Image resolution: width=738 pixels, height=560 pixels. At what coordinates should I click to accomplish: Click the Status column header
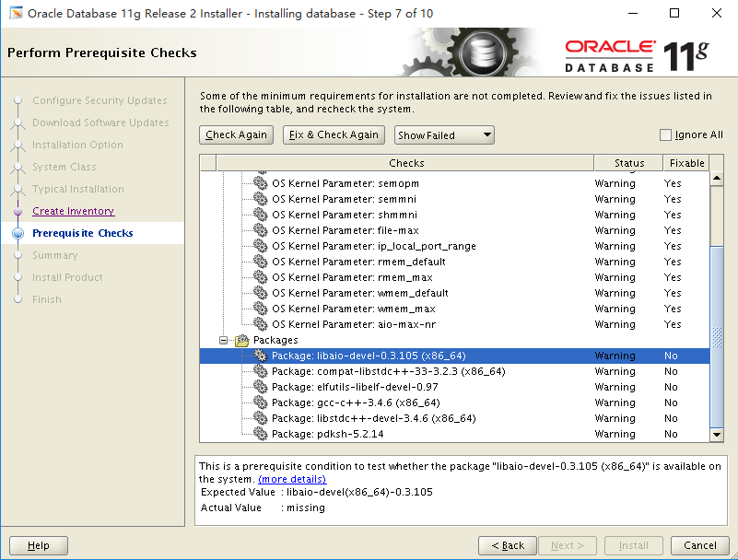point(628,163)
